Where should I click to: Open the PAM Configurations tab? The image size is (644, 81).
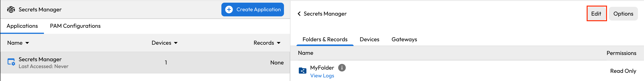point(75,26)
